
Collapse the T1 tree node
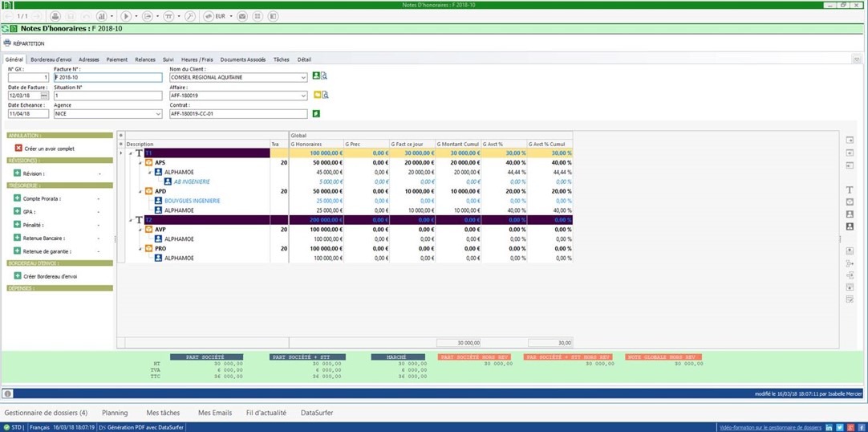click(x=132, y=153)
